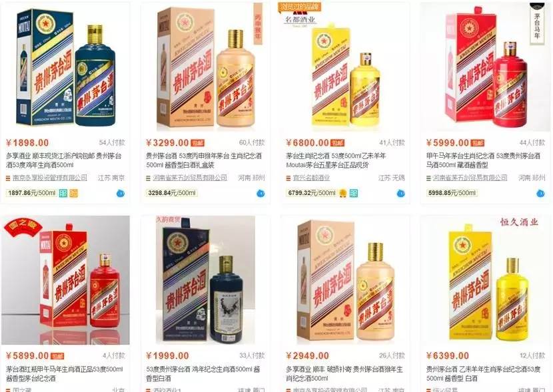553x392 pixels.
Task: Open the yellow 名都酒业 Moutai product image
Action: [346, 67]
